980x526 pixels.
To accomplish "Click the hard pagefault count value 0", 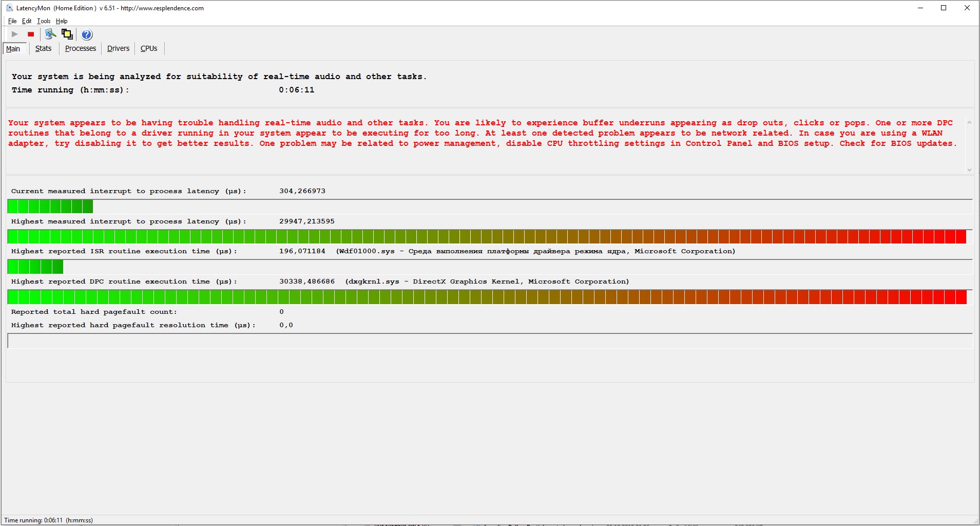I will coord(281,312).
